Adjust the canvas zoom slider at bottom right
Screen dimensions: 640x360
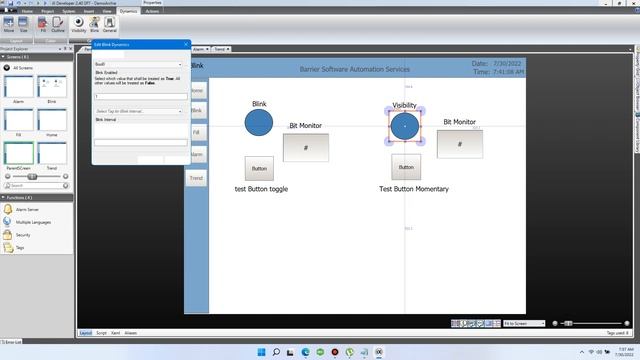tap(568, 323)
